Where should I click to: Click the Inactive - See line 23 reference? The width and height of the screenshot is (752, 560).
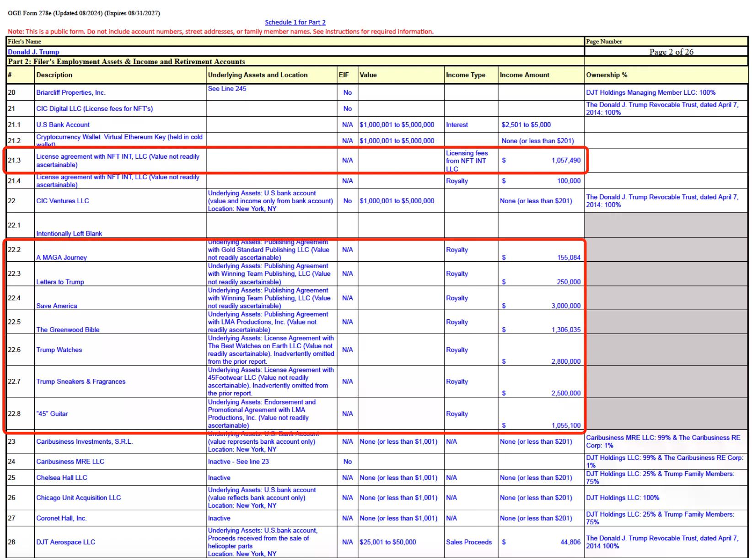238,462
